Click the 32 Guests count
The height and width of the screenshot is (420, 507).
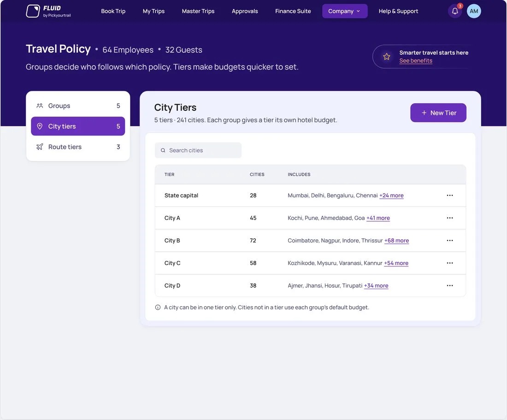pos(183,50)
